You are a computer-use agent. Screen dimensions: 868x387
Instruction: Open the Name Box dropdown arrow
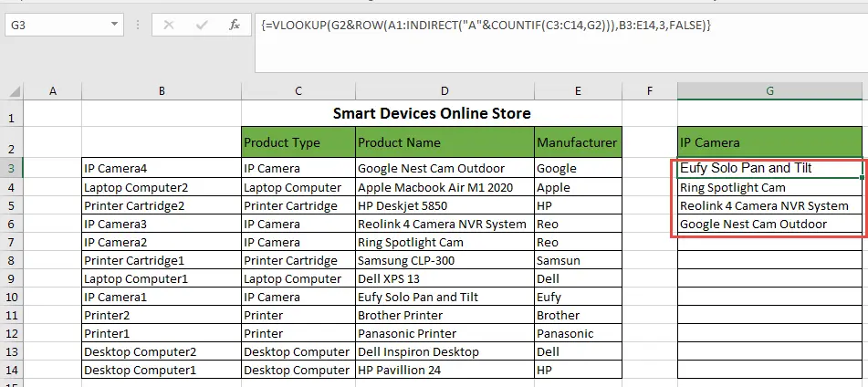click(114, 25)
